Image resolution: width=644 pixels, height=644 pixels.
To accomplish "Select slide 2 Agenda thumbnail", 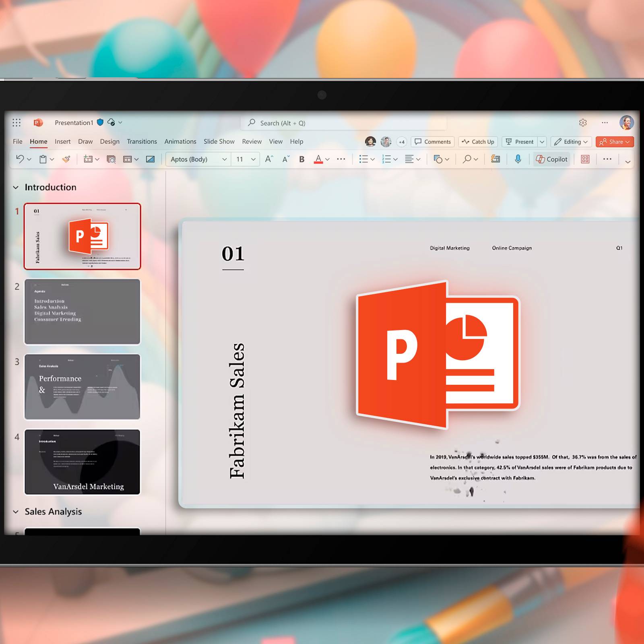I will tap(83, 312).
